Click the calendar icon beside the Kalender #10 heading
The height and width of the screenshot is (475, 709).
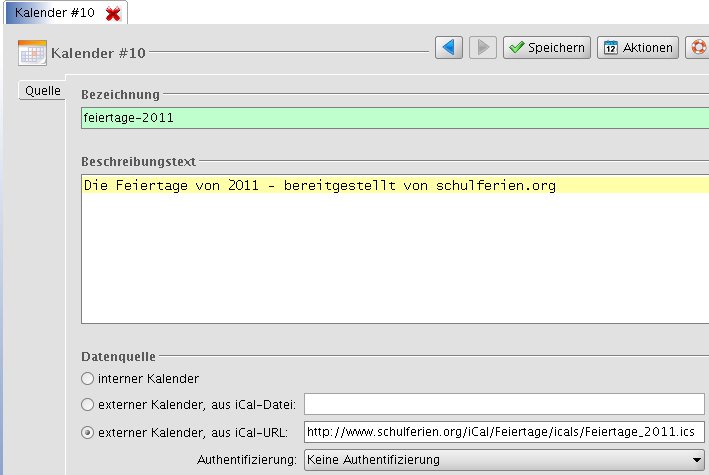32,53
